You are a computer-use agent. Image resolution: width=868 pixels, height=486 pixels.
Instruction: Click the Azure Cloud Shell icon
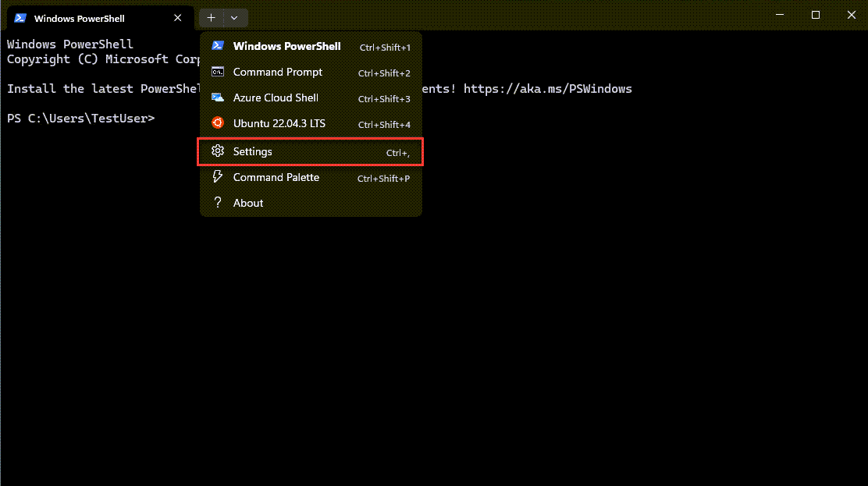click(218, 98)
